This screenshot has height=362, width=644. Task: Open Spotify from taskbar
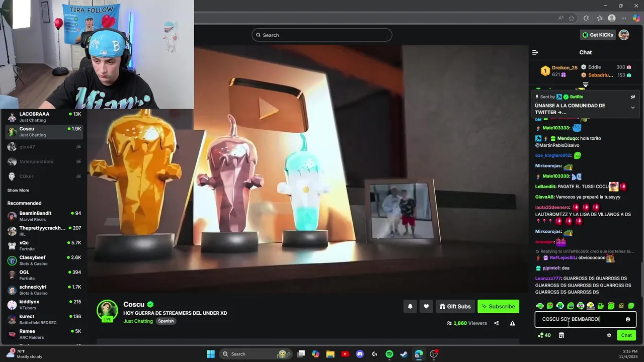pyautogui.click(x=389, y=354)
